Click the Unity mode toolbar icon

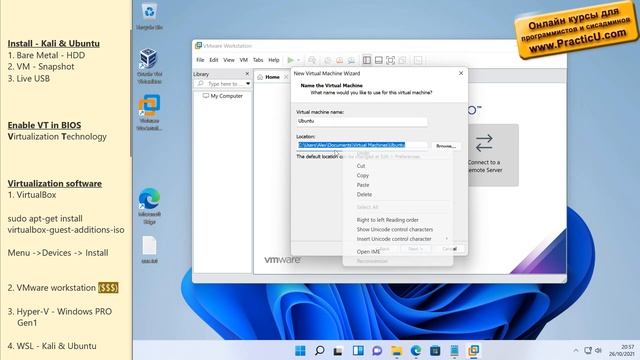pos(402,60)
